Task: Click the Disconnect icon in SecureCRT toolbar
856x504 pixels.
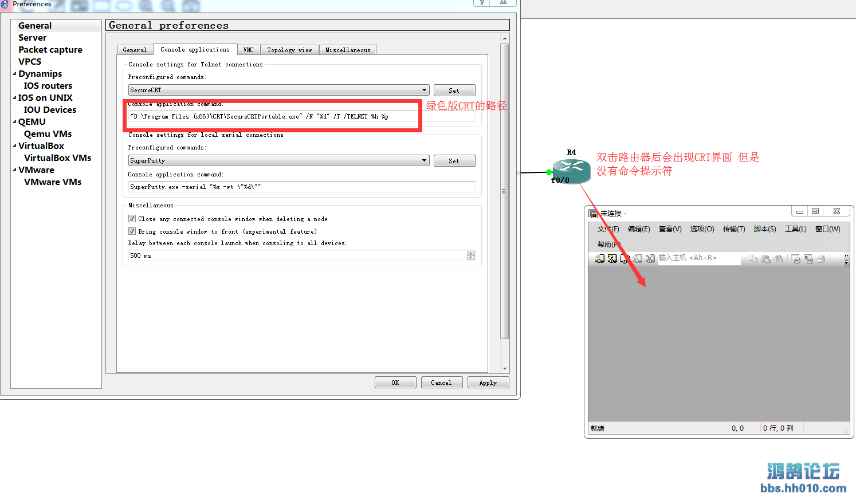Action: click(x=650, y=258)
